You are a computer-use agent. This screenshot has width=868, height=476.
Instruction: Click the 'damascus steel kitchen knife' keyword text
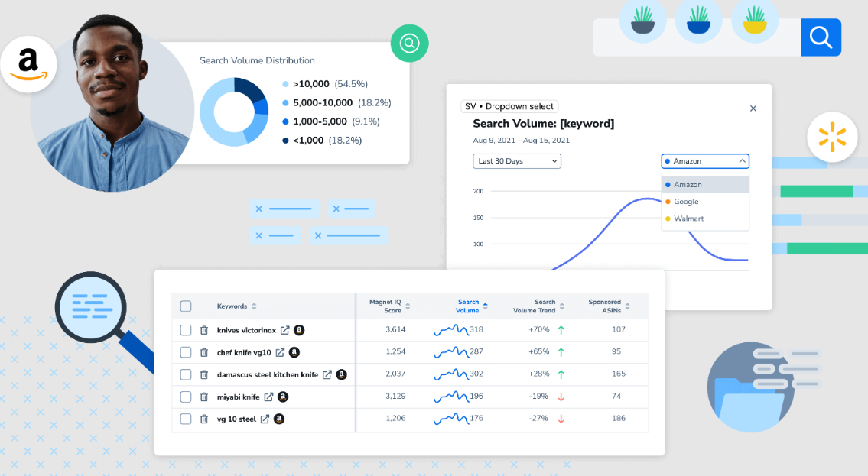(x=268, y=375)
